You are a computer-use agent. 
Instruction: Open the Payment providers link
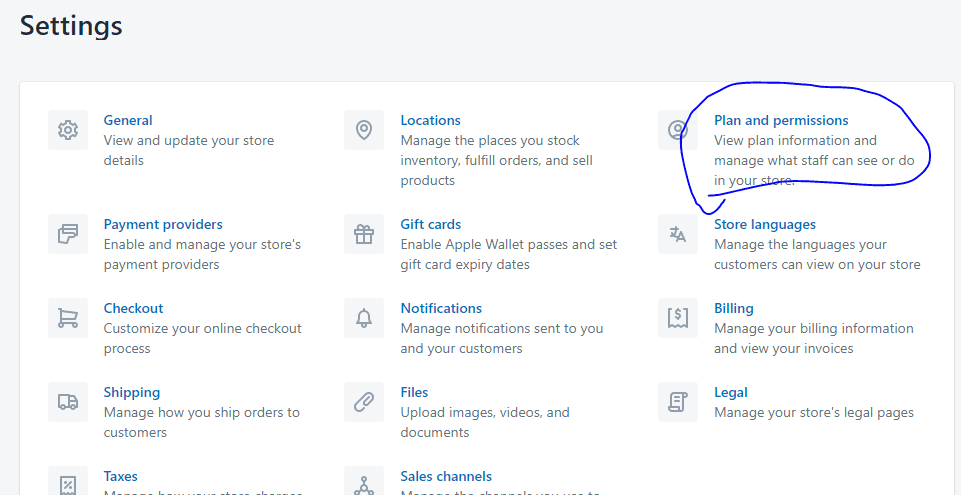click(163, 224)
